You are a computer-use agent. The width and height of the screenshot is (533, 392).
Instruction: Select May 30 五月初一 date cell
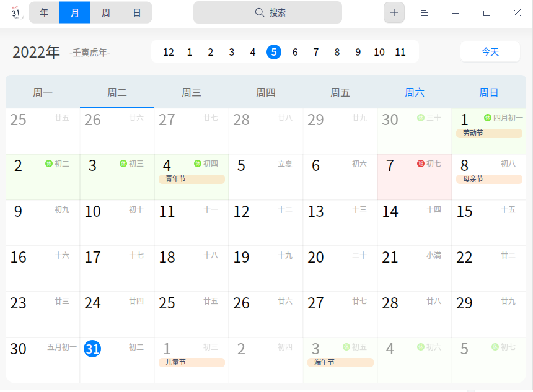43,360
